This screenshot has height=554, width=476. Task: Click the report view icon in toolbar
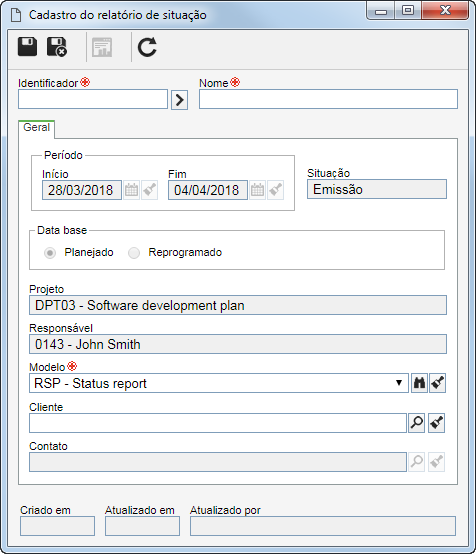point(102,47)
